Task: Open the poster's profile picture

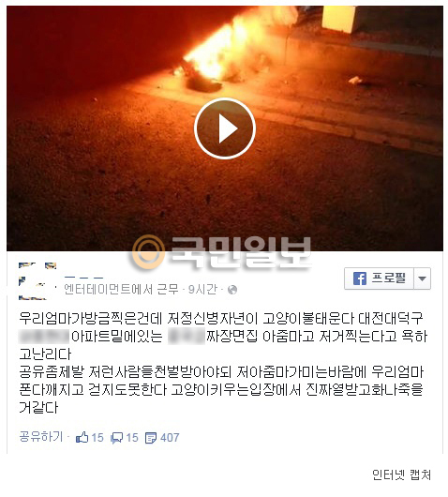Action: 37,280
